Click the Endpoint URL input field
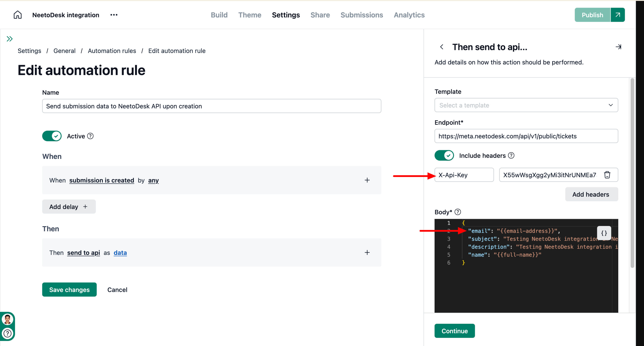 [526, 136]
